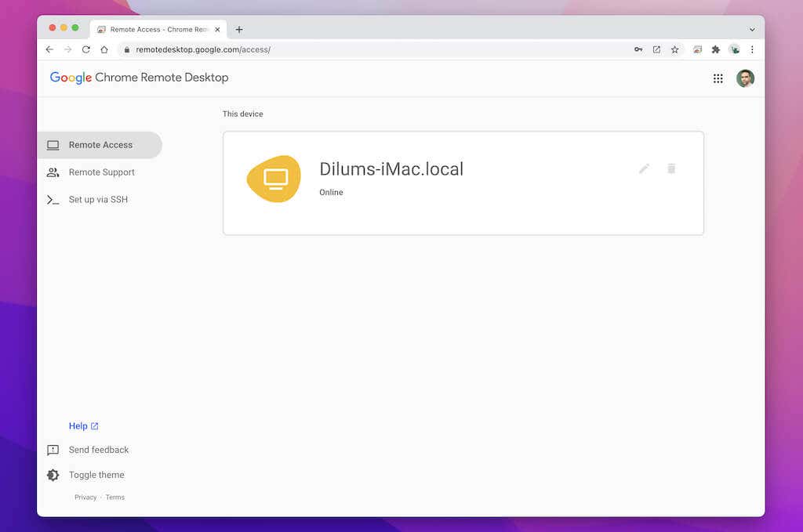Switch to Remote Support in sidebar

100,172
